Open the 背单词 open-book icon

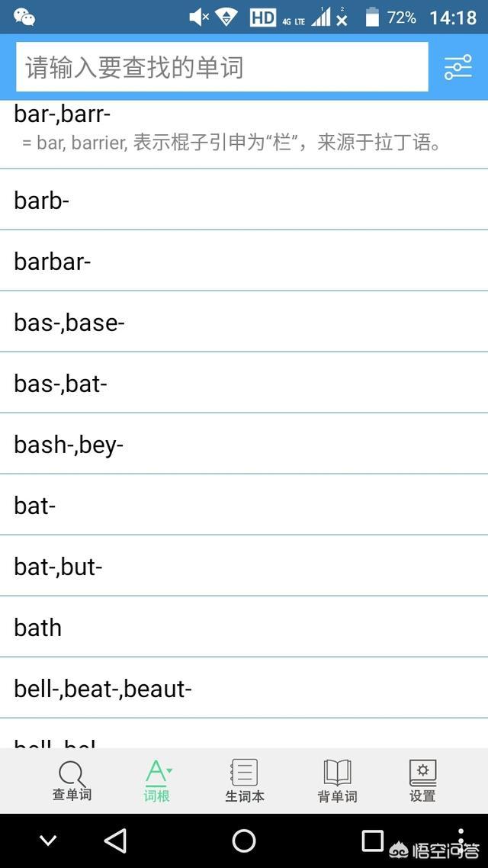(x=337, y=773)
